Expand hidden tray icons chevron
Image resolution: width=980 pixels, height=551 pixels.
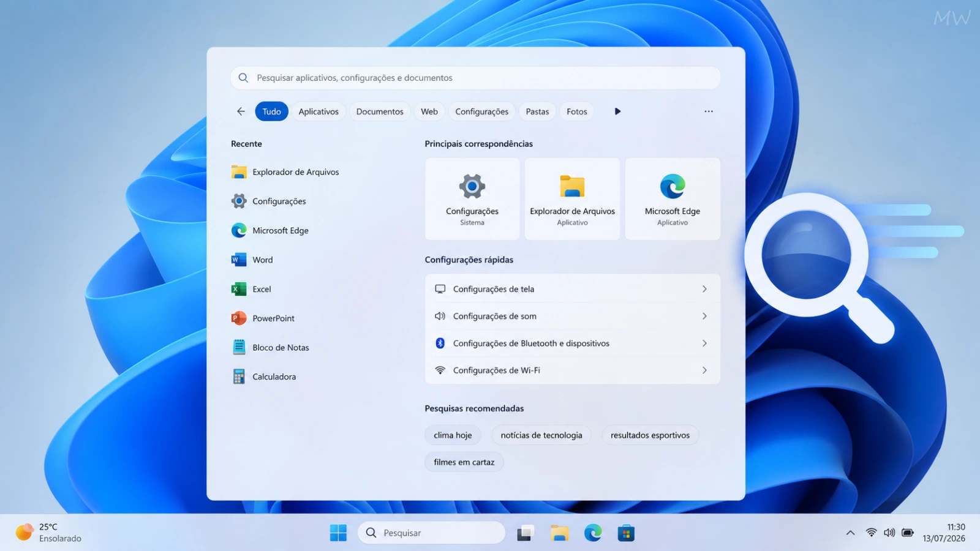click(850, 533)
